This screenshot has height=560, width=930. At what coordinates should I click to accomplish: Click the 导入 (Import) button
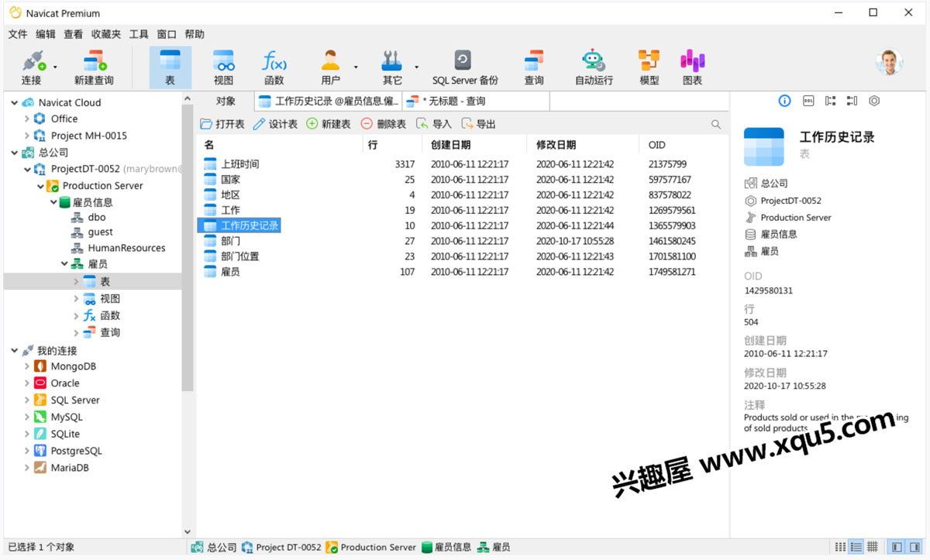tap(434, 124)
